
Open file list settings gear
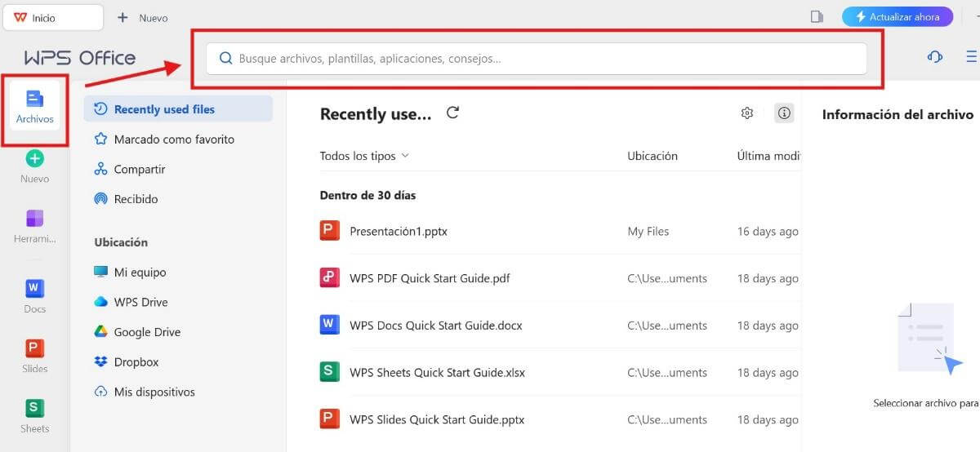click(746, 113)
